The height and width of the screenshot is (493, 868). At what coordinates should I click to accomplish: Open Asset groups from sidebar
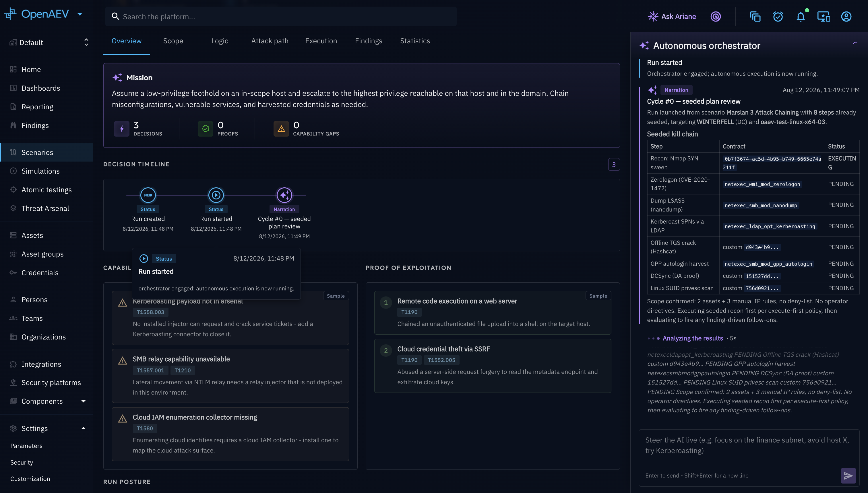46,254
